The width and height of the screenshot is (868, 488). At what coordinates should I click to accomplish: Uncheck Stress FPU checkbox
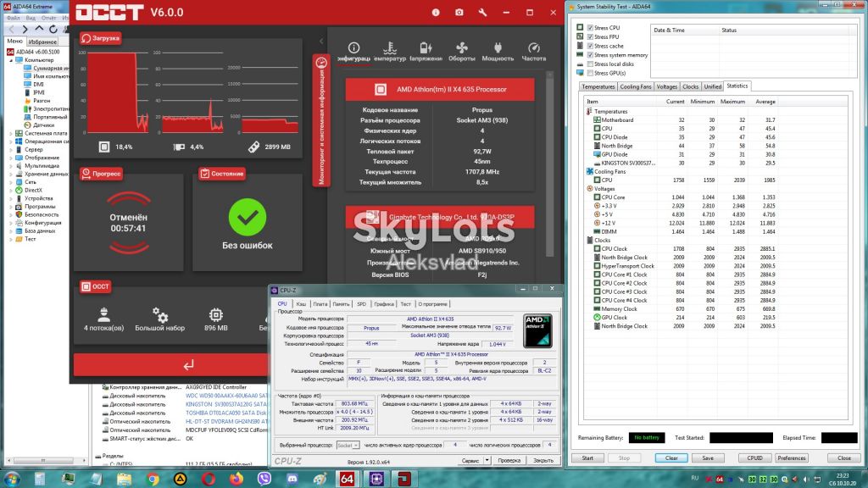tap(591, 36)
